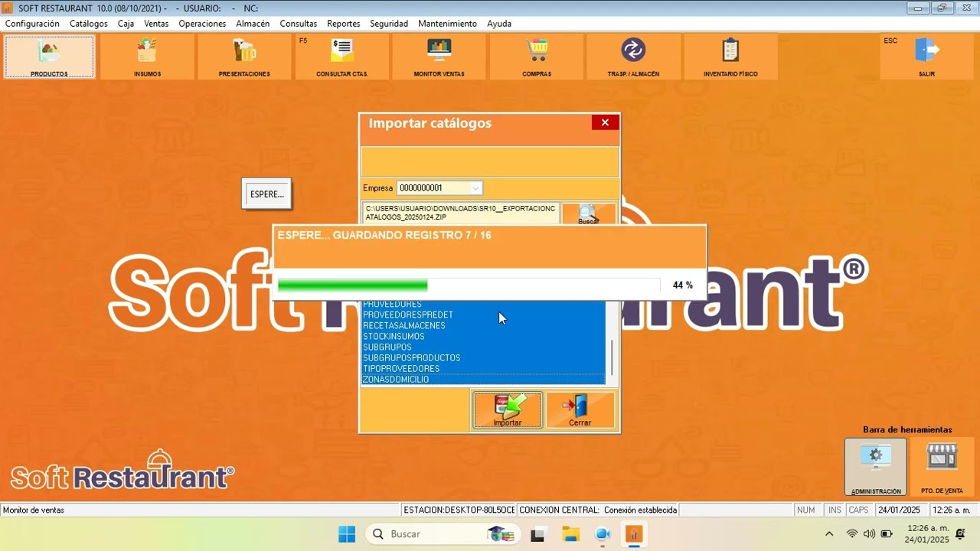Image resolution: width=980 pixels, height=551 pixels.
Task: Click the notification bell tray icon
Action: click(961, 534)
